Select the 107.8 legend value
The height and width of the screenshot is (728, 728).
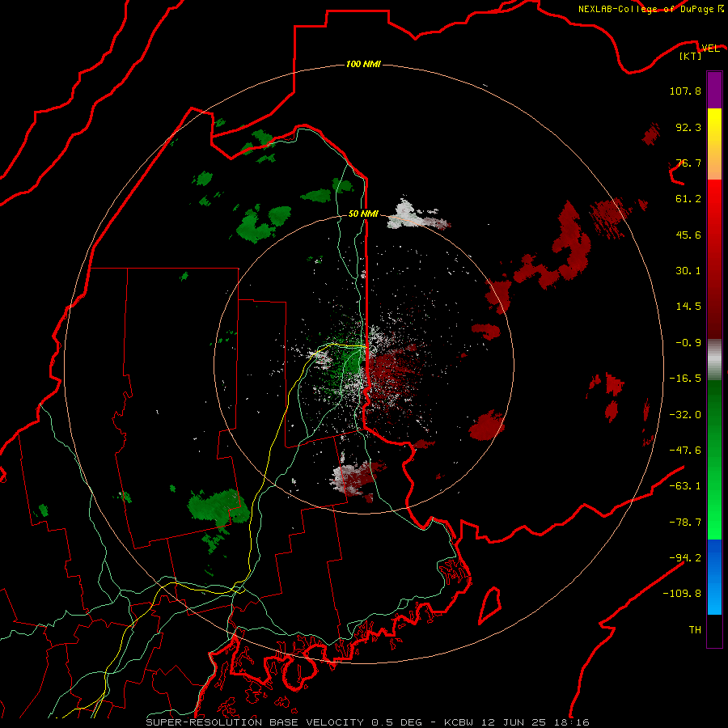click(x=685, y=91)
